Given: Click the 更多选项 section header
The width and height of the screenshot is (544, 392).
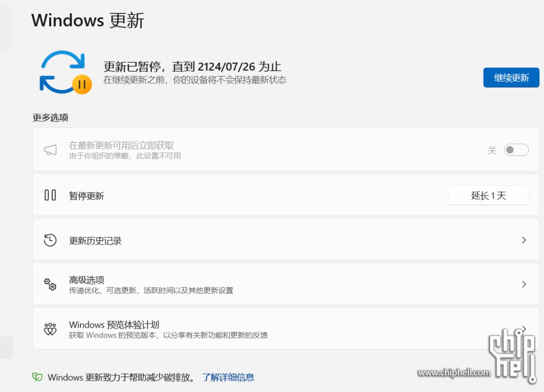Looking at the screenshot, I should [51, 118].
